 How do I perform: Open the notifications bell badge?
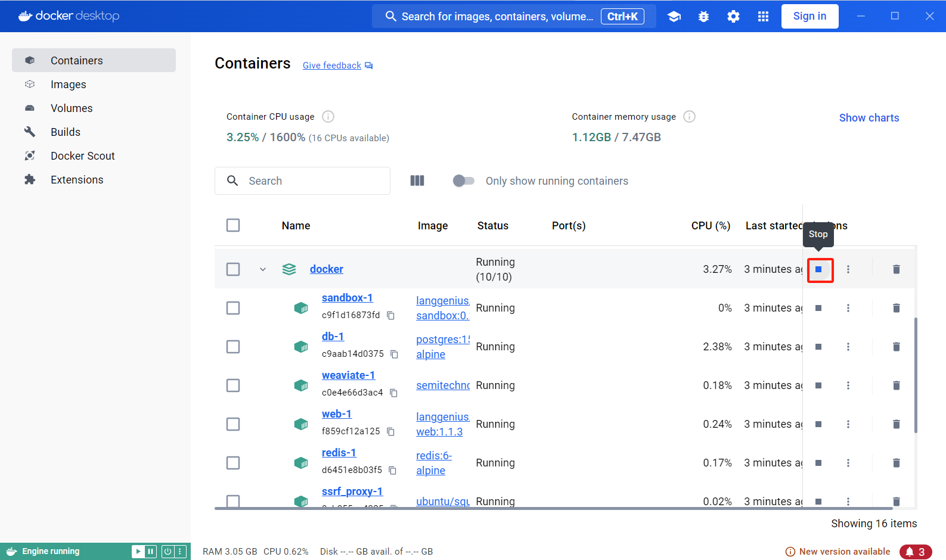click(916, 552)
